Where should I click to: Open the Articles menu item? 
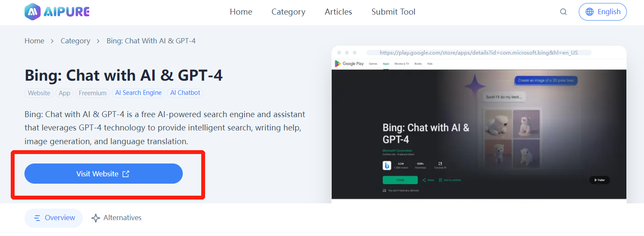pyautogui.click(x=338, y=12)
